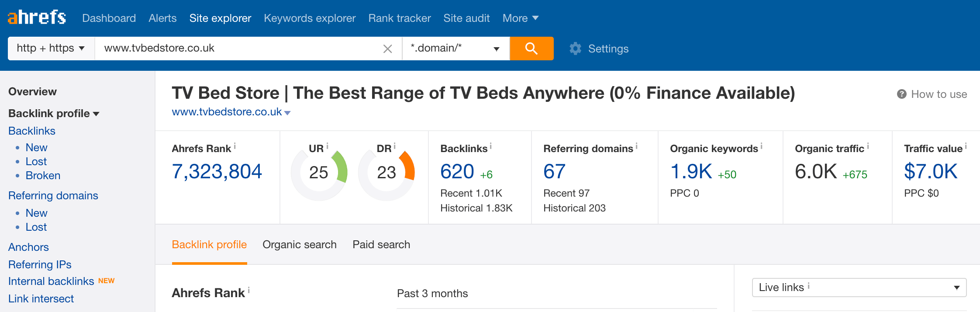The height and width of the screenshot is (312, 980).
Task: Click the Recent 97 referring domains text
Action: (x=566, y=193)
